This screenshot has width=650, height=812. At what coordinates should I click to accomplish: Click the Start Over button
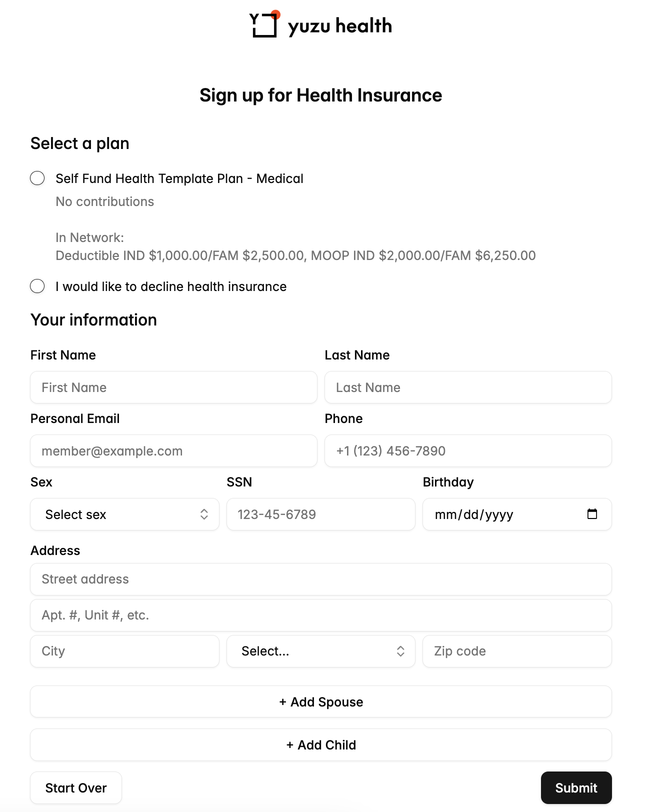point(76,788)
